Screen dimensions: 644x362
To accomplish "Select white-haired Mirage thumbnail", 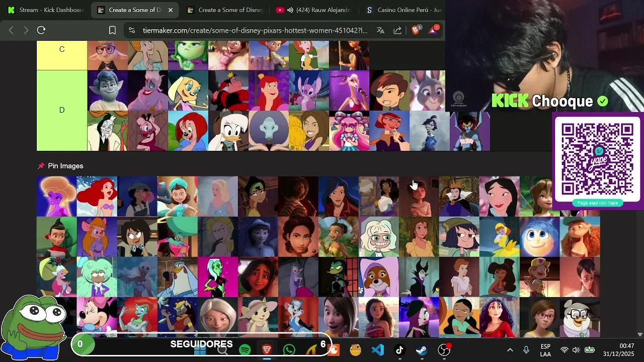I will tap(218, 317).
